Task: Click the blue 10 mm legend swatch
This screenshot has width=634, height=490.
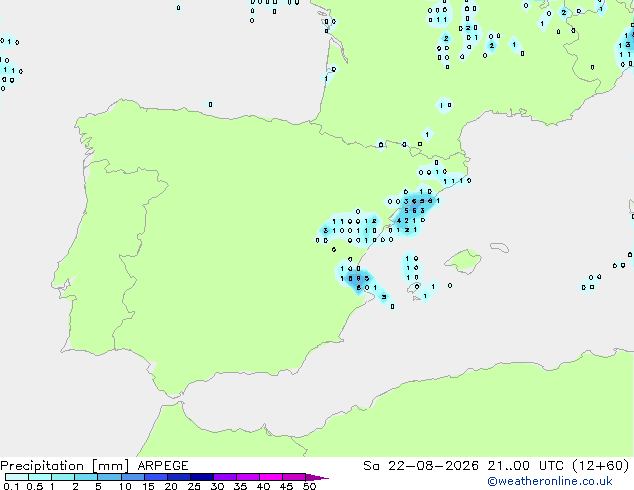Action: [x=133, y=477]
